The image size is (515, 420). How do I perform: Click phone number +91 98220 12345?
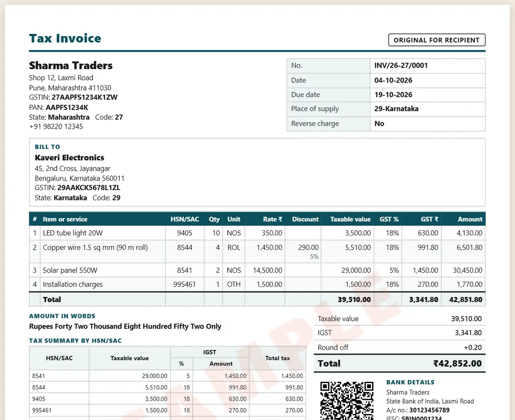coord(56,127)
